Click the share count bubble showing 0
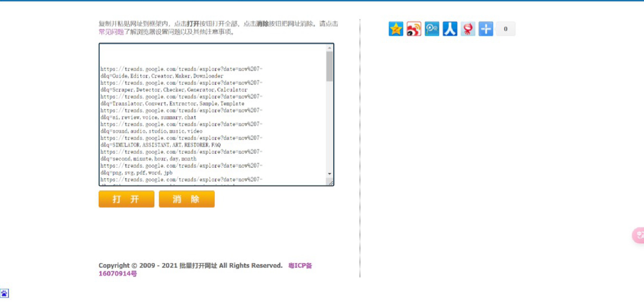The image size is (644, 305). (505, 29)
